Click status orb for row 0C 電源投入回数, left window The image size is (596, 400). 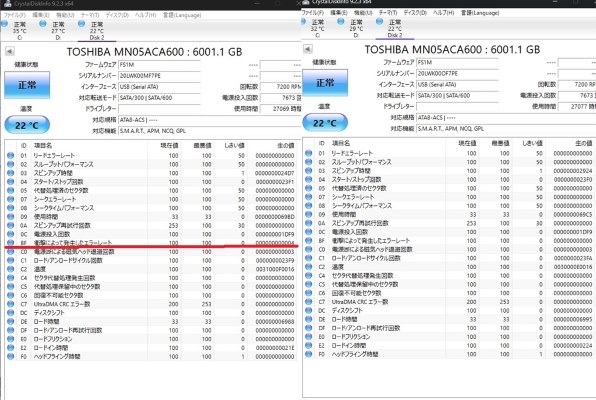11,234
